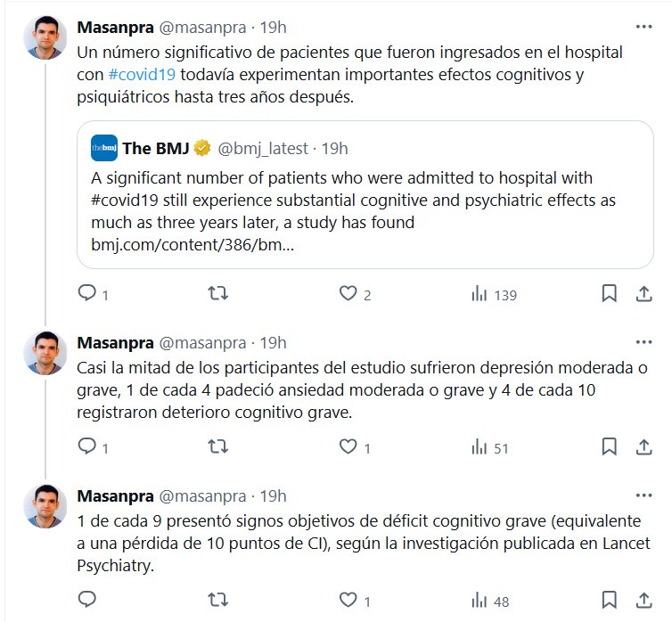Image resolution: width=672 pixels, height=622 pixels.
Task: Reply to the first Masanpra tweet
Action: pyautogui.click(x=86, y=293)
